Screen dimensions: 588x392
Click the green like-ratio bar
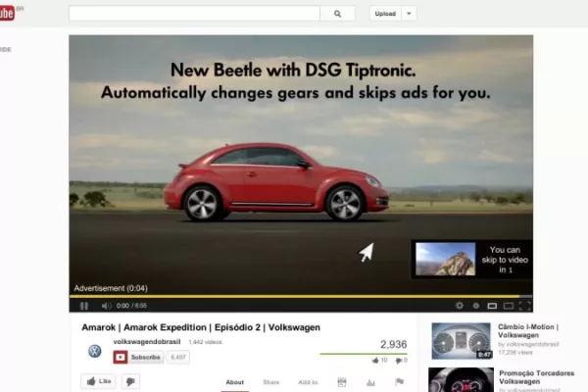point(364,354)
